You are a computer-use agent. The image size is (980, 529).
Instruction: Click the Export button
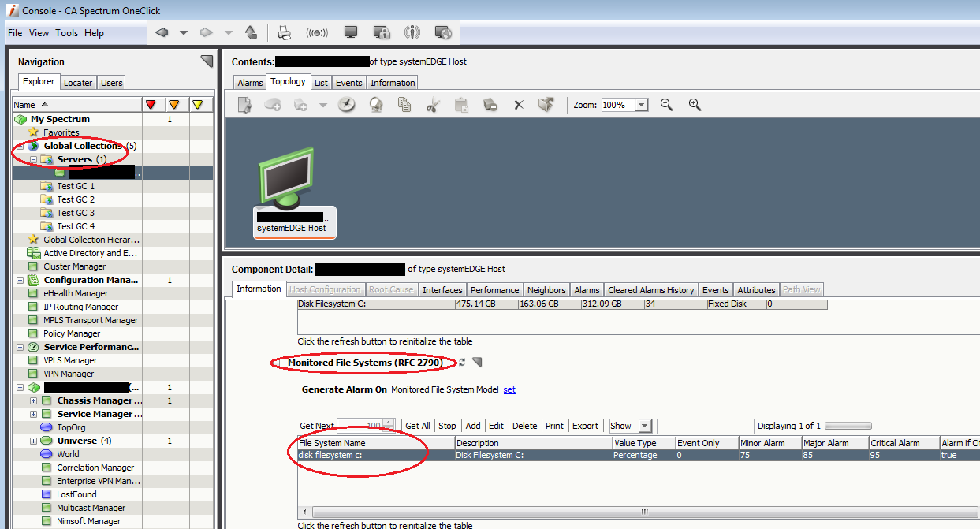(585, 426)
